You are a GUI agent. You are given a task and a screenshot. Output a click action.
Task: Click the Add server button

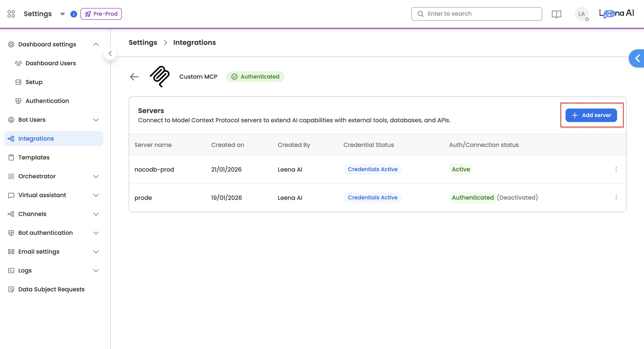coord(591,115)
